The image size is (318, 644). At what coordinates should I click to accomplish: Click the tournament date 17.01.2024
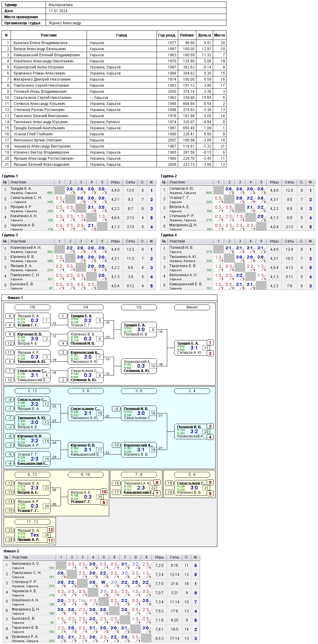tap(58, 11)
